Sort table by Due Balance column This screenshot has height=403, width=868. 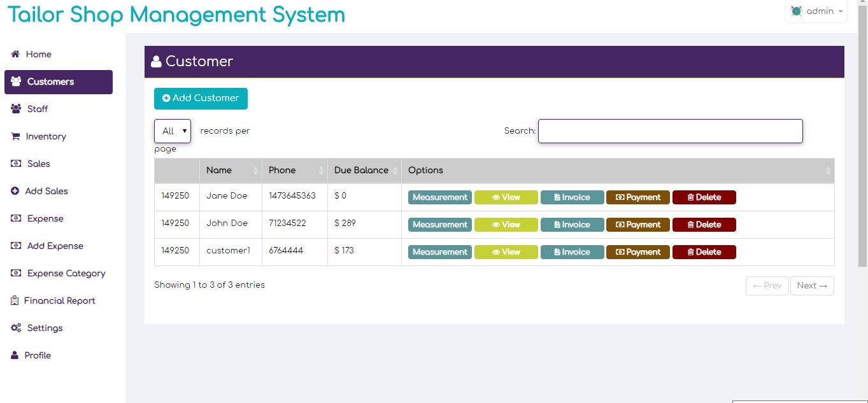[364, 171]
